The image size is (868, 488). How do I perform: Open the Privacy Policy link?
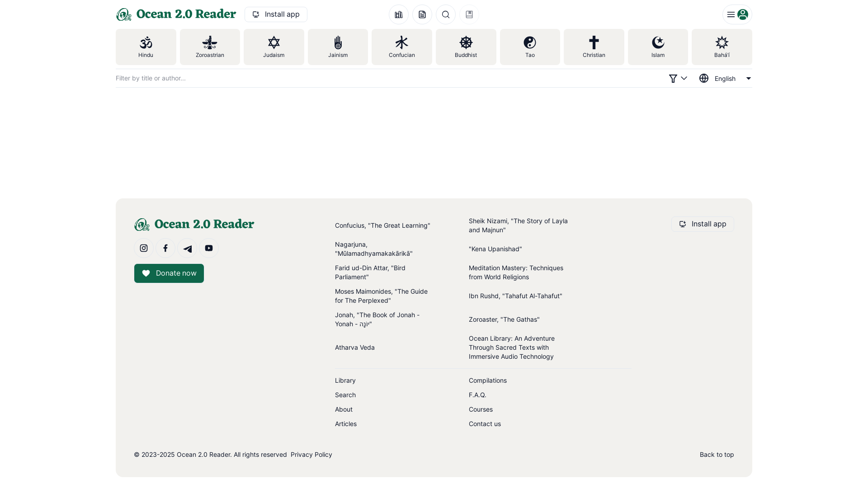[311, 455]
